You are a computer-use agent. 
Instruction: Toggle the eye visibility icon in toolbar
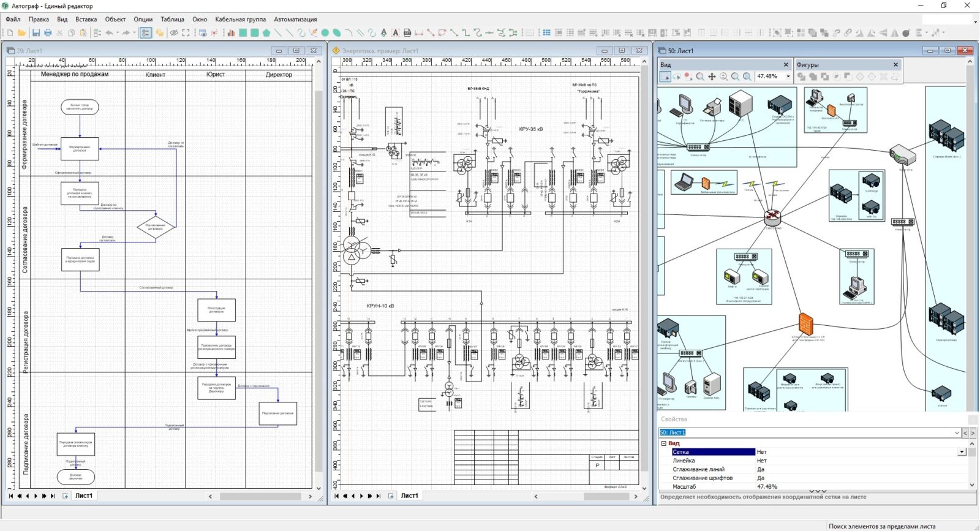click(x=174, y=33)
